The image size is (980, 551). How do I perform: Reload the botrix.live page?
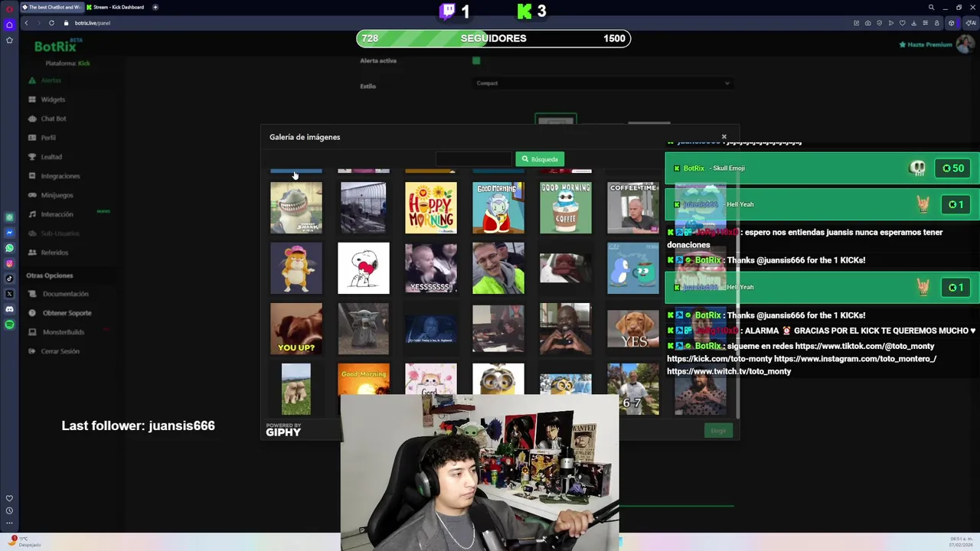pos(51,23)
